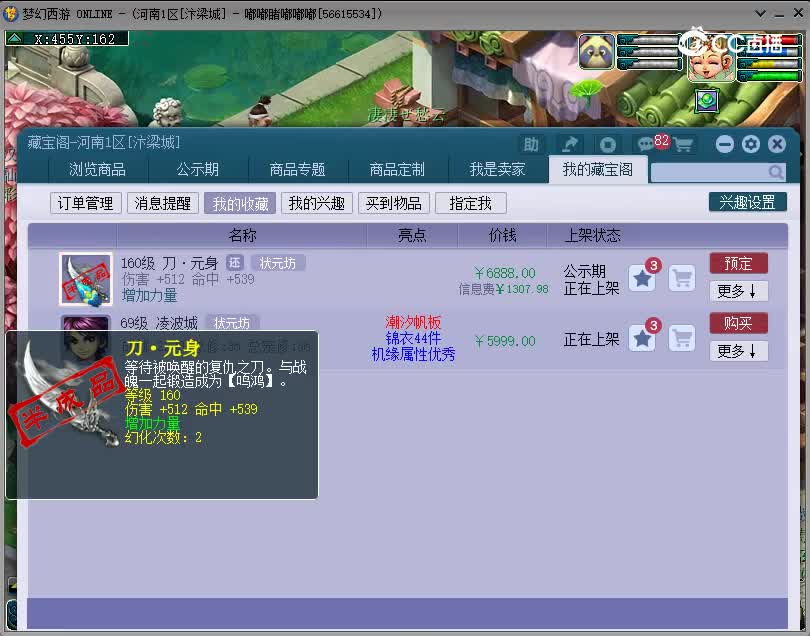
Task: Switch to 公示期 tab
Action: coord(197,169)
